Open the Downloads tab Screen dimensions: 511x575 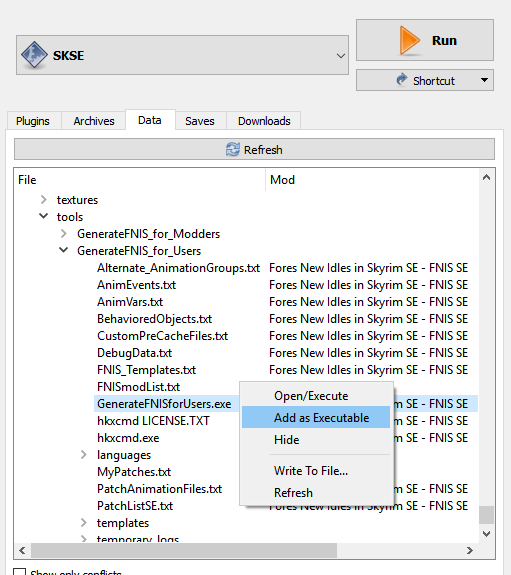coord(264,121)
